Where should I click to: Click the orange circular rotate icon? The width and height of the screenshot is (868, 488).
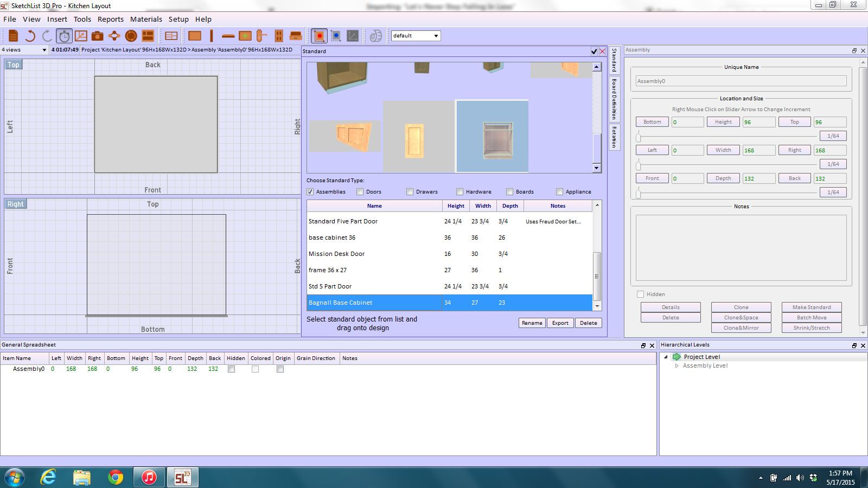(131, 36)
